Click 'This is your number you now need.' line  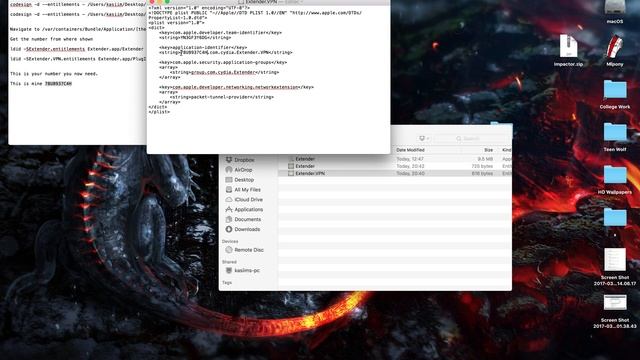point(54,74)
